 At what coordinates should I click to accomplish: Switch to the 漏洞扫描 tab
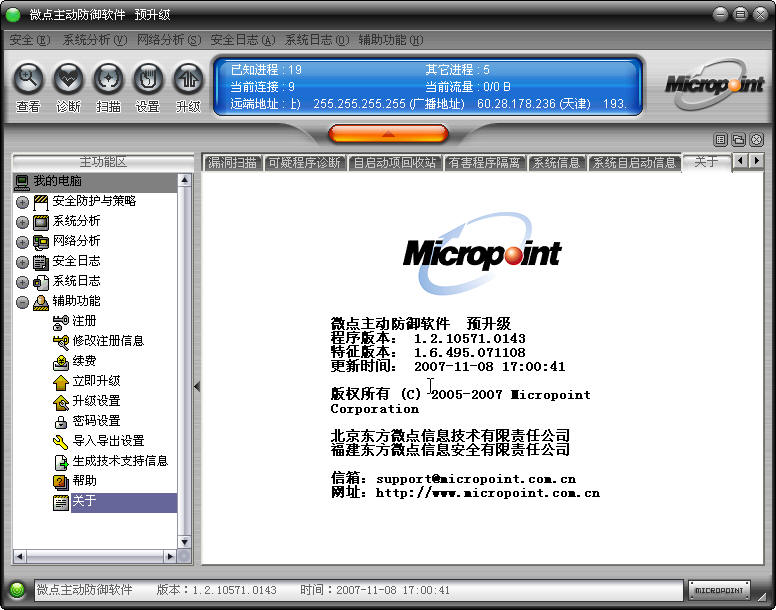233,162
